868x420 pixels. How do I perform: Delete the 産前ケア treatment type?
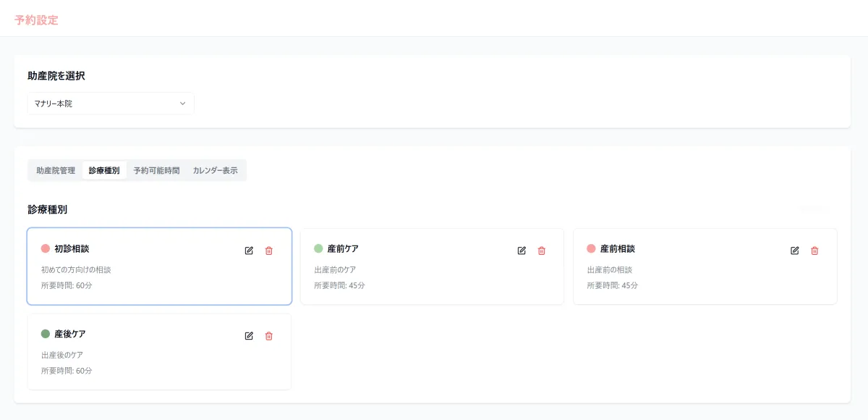541,251
